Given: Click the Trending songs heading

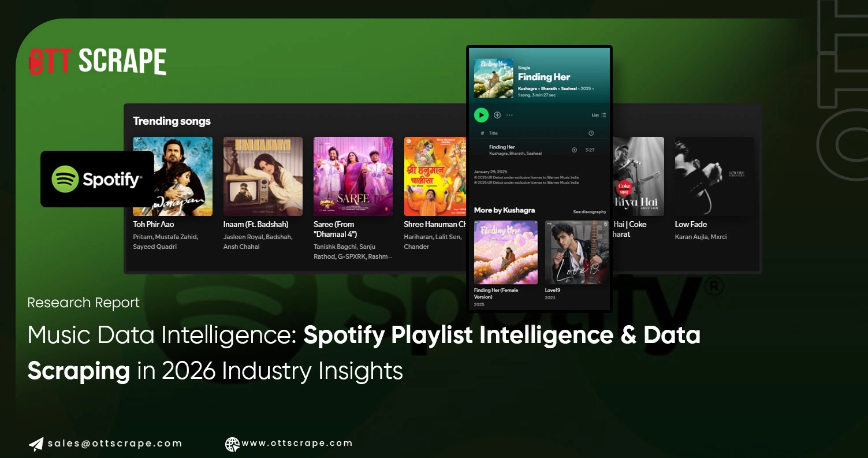Looking at the screenshot, I should (x=172, y=121).
